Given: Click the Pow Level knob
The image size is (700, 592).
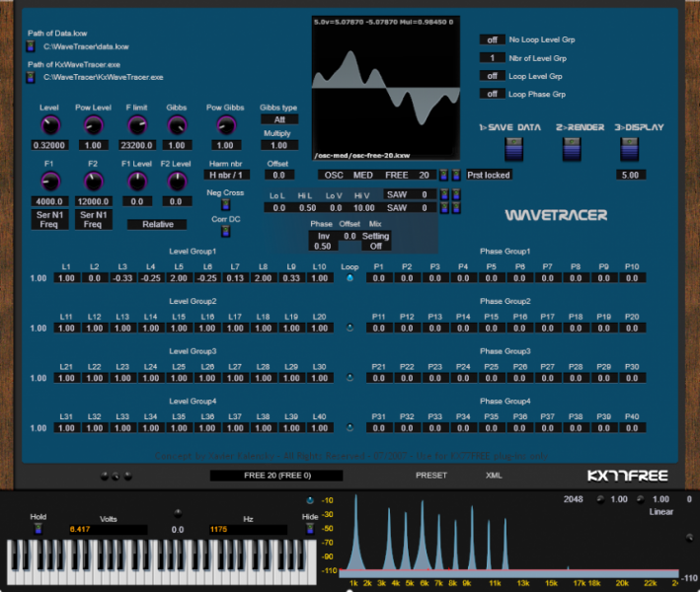Looking at the screenshot, I should (94, 125).
